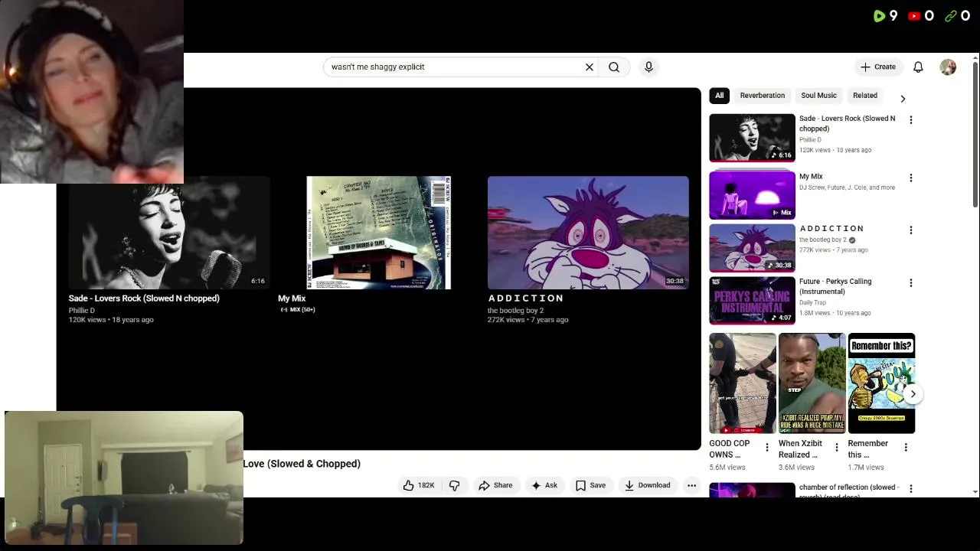This screenshot has width=980, height=551.
Task: Open Perkys Calling Instrumental thumbnail
Action: click(752, 301)
